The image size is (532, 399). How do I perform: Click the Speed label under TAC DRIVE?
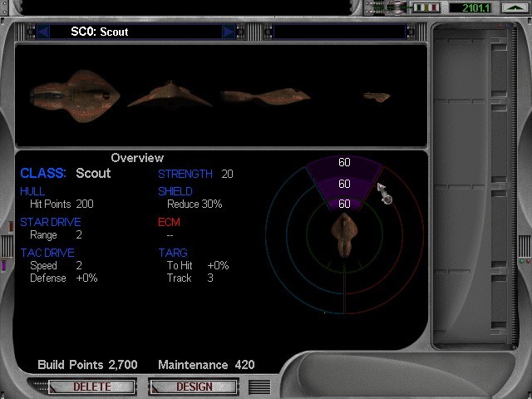pos(43,266)
